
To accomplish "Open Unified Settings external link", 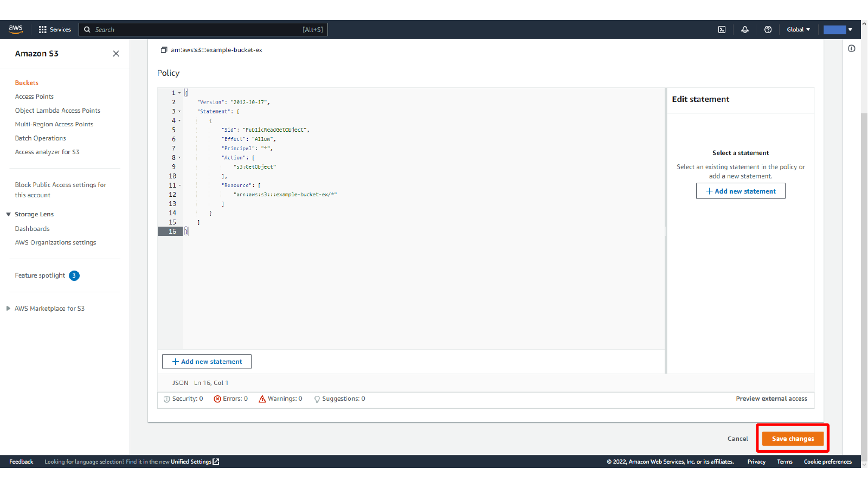I will coord(195,462).
